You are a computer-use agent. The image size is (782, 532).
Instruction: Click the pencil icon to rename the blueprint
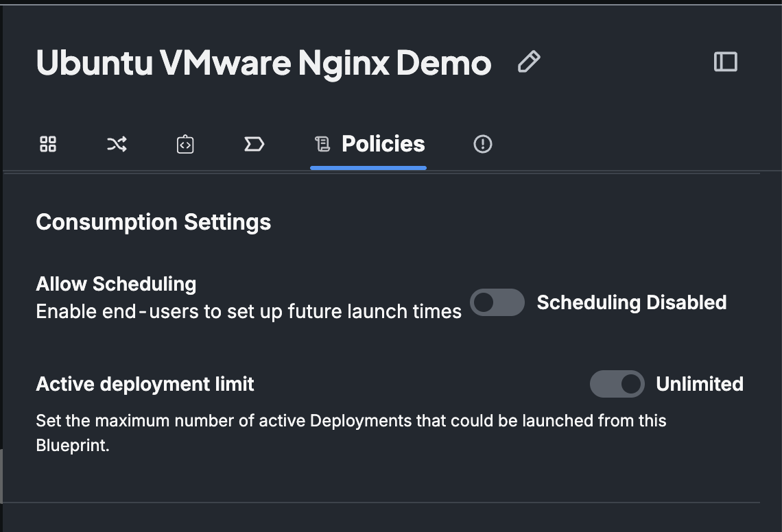point(529,62)
